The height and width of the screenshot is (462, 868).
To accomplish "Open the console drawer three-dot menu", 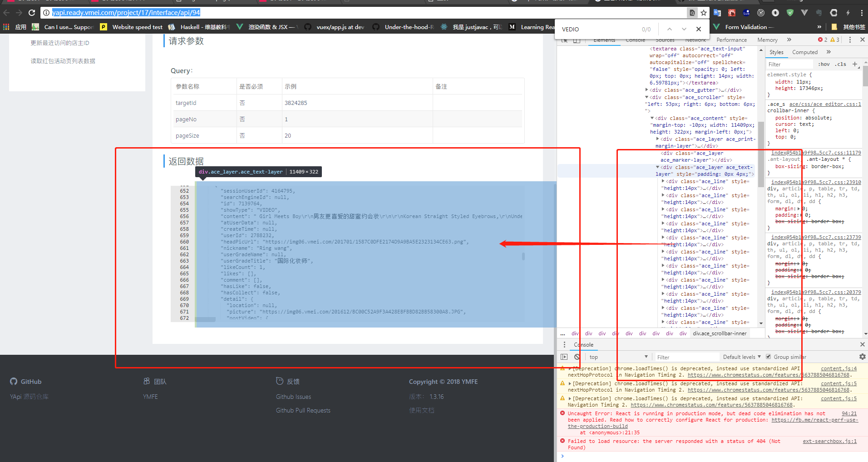I will coord(564,345).
